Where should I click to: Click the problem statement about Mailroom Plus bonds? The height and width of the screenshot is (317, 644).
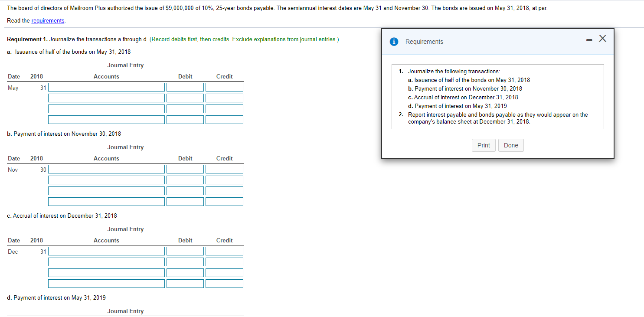point(278,8)
